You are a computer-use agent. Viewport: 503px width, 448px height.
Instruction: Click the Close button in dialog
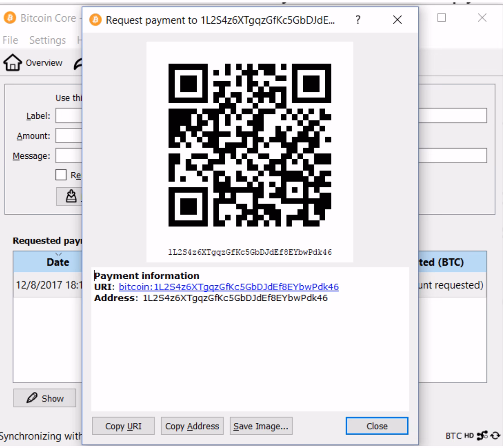click(377, 426)
